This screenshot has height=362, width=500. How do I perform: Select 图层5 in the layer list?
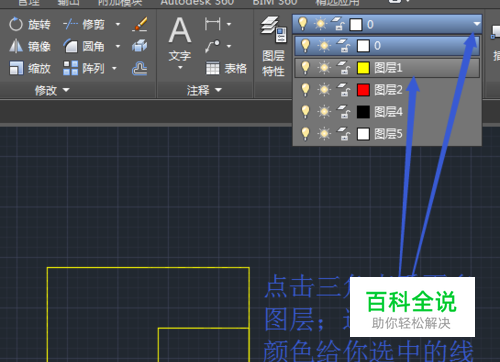(x=387, y=134)
